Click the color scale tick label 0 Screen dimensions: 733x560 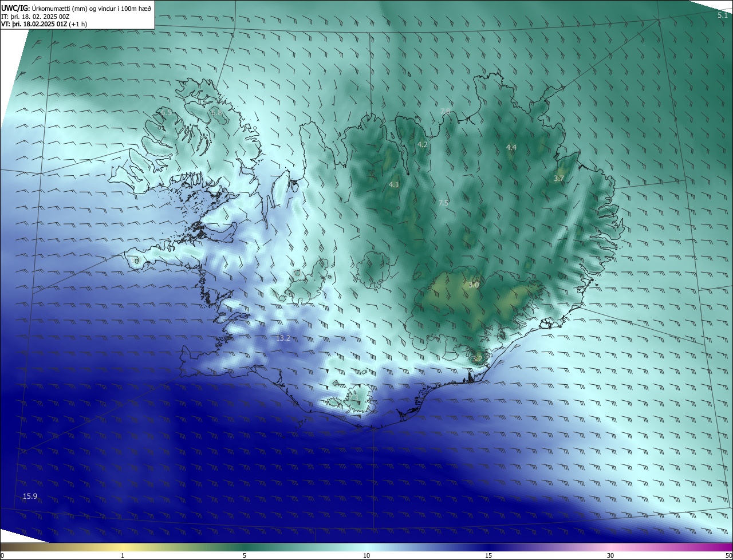2,555
